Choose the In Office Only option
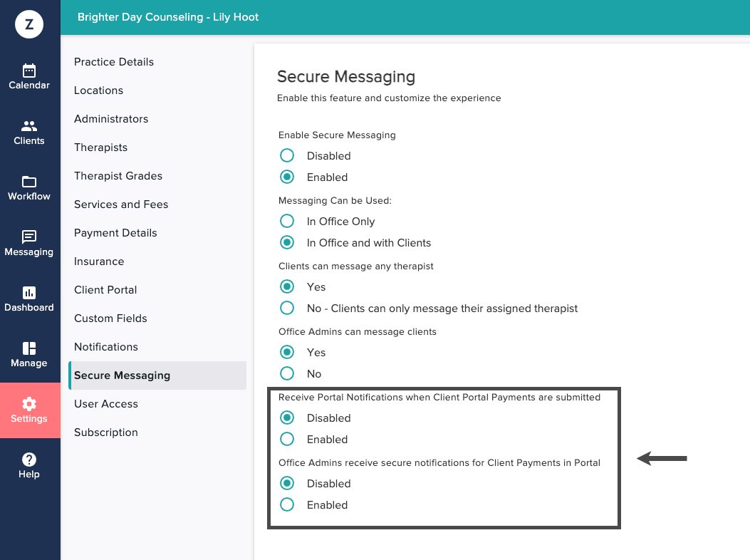The image size is (750, 560). pyautogui.click(x=287, y=222)
